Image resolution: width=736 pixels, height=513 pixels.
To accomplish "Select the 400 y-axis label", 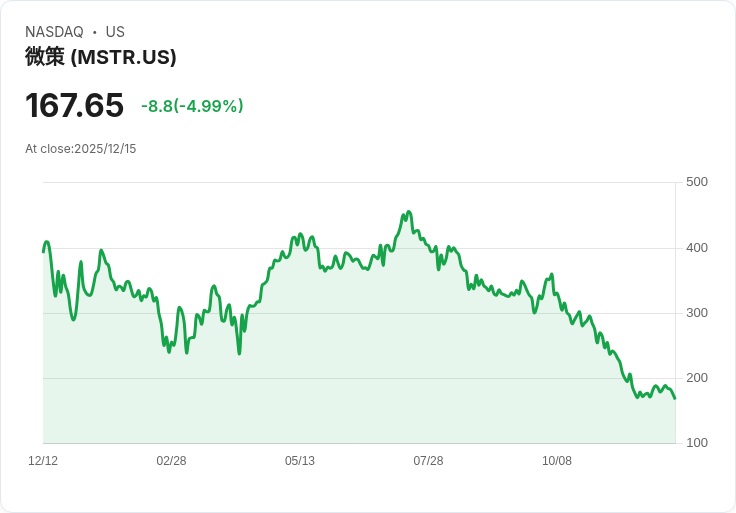I will [x=697, y=248].
